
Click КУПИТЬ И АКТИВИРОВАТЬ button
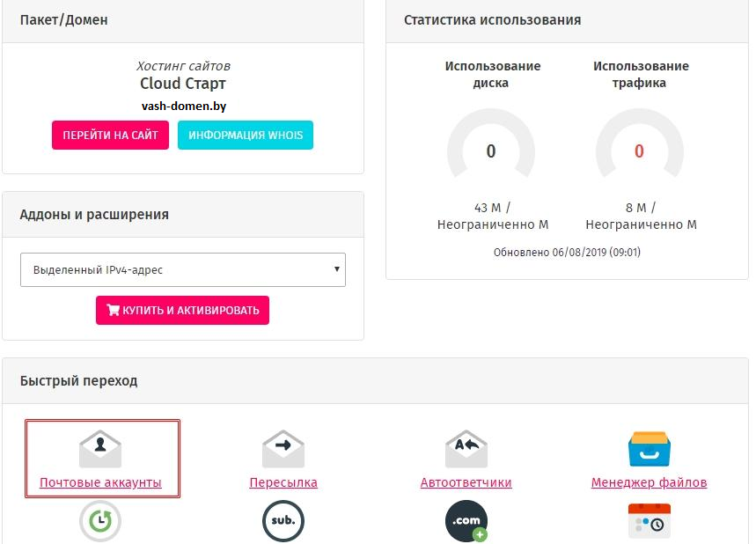pos(182,310)
